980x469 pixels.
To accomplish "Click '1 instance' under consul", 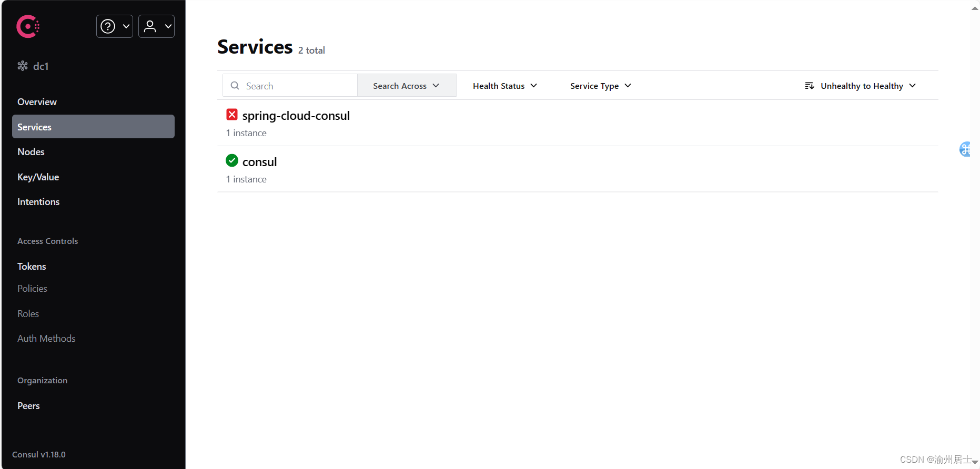I will click(246, 179).
